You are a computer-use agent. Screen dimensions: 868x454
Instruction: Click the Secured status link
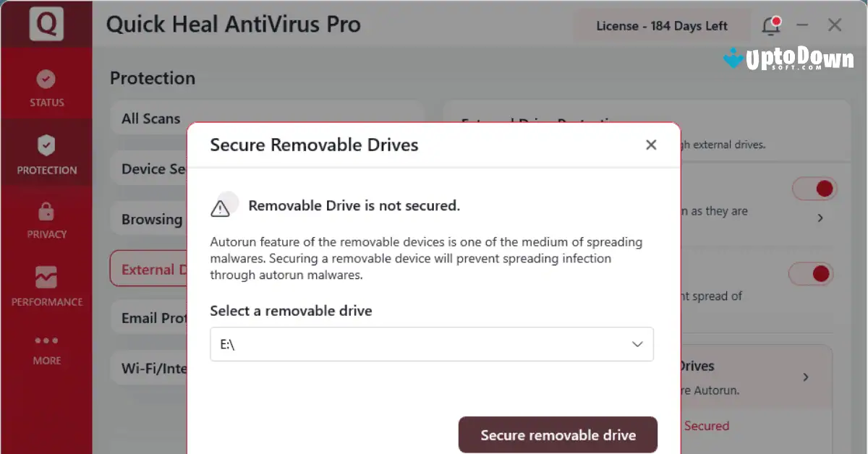point(706,426)
